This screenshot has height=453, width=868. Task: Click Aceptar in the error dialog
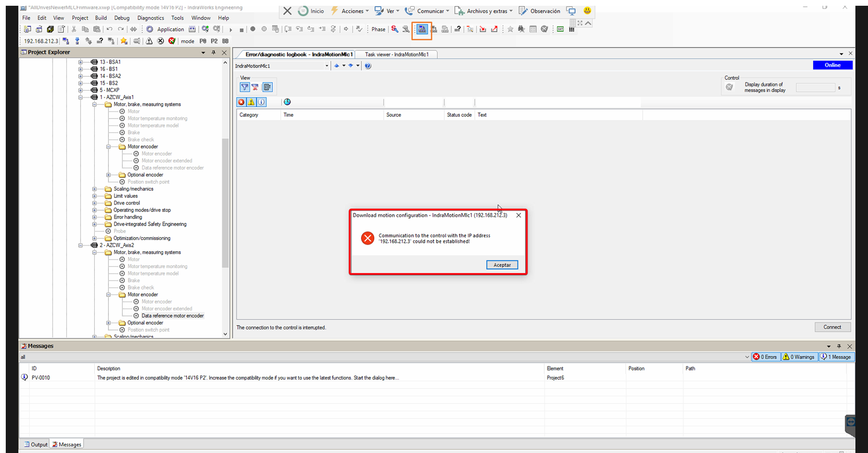[502, 265]
